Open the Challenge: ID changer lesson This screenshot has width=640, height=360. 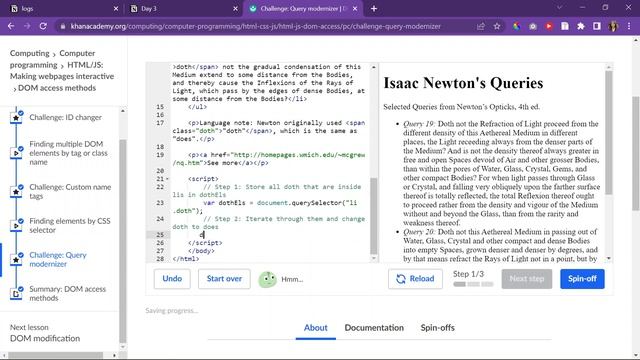pyautogui.click(x=65, y=118)
